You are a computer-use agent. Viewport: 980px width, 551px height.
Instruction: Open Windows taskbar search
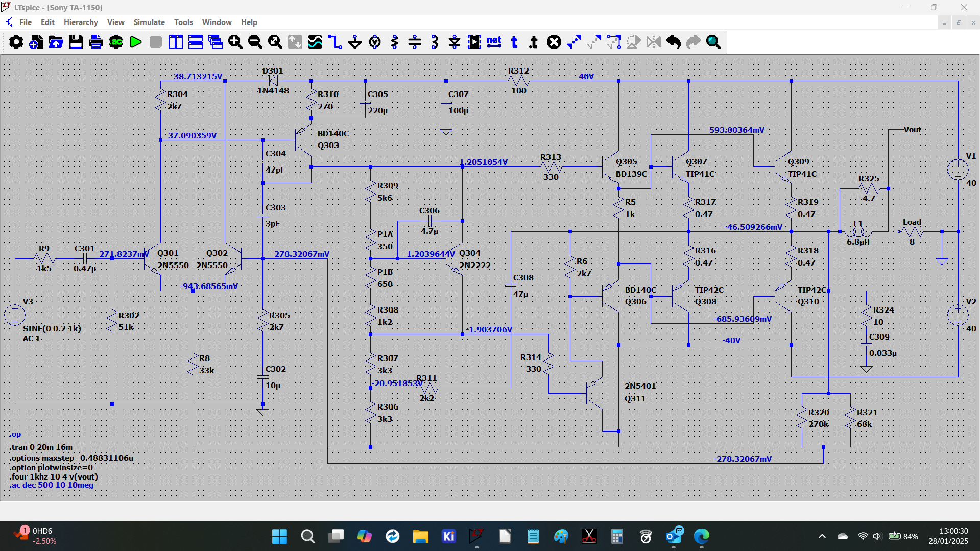(307, 536)
